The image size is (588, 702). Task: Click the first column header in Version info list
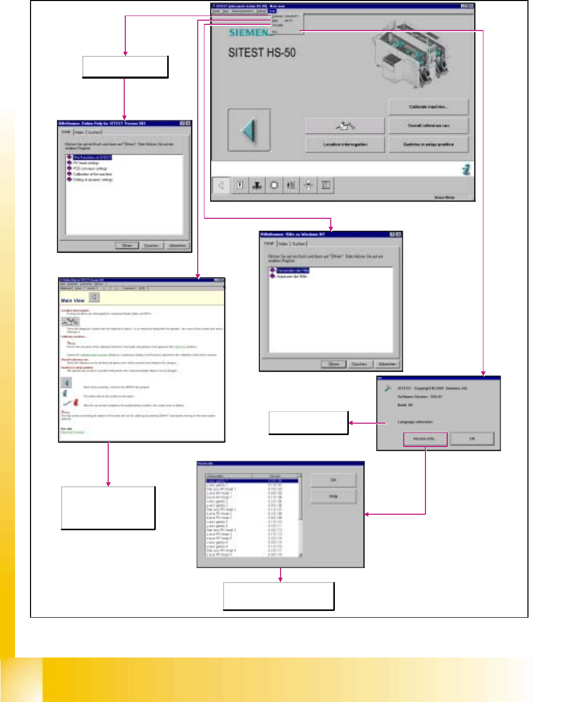click(228, 475)
